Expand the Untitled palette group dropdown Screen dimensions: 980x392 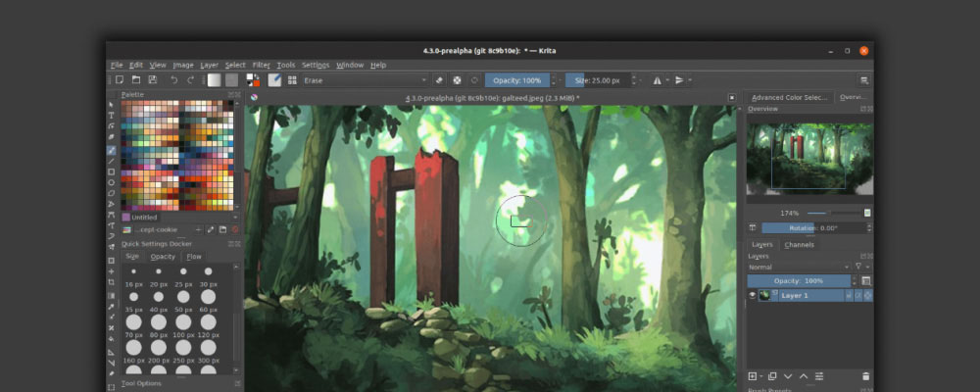click(174, 217)
